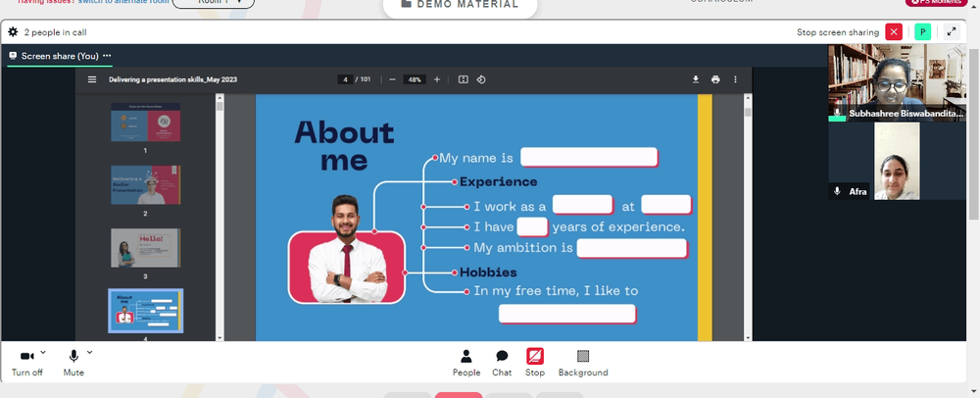Open the Demo Material button

[x=460, y=6]
